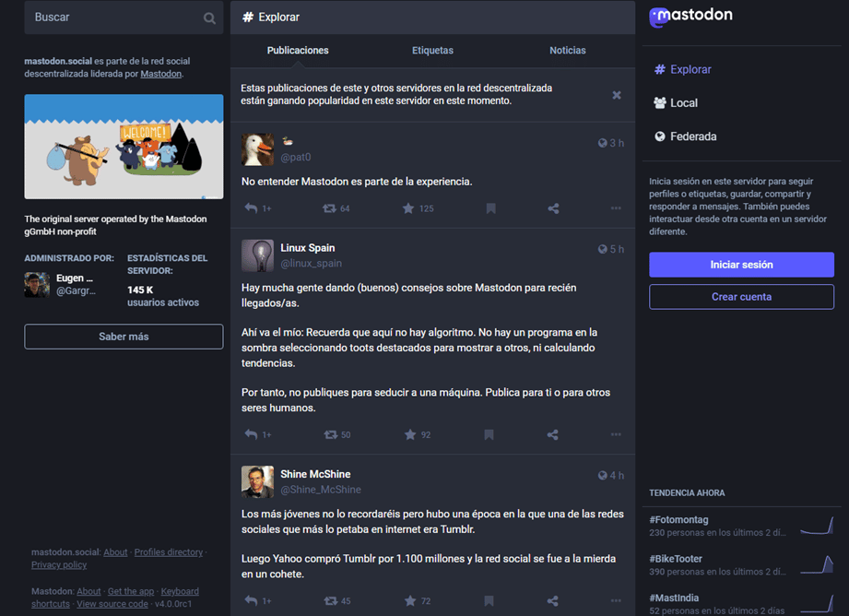This screenshot has width=849, height=616.
Task: Boost the @pat0 post
Action: click(x=329, y=208)
